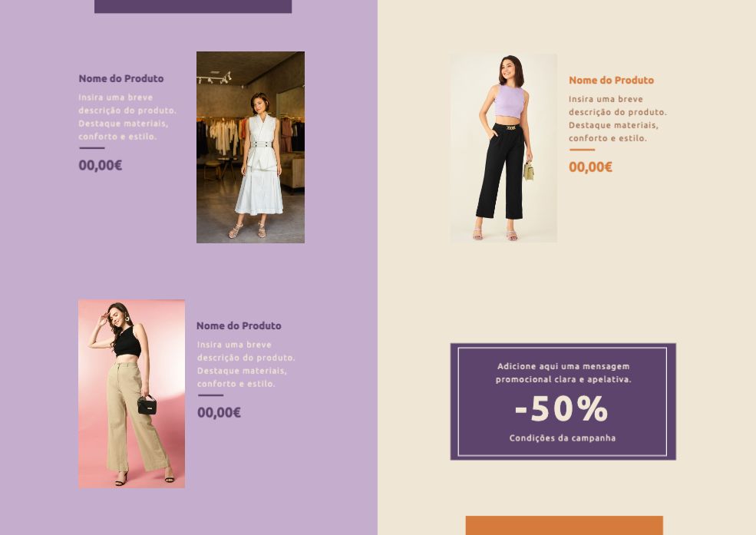Select the orange "Nome do Produto" heading

[612, 80]
